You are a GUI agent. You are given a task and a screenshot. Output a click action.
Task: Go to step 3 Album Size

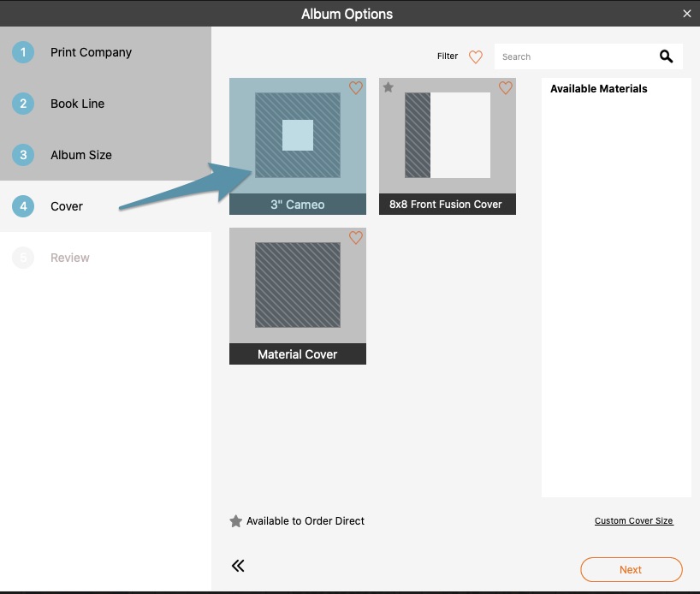tap(105, 155)
